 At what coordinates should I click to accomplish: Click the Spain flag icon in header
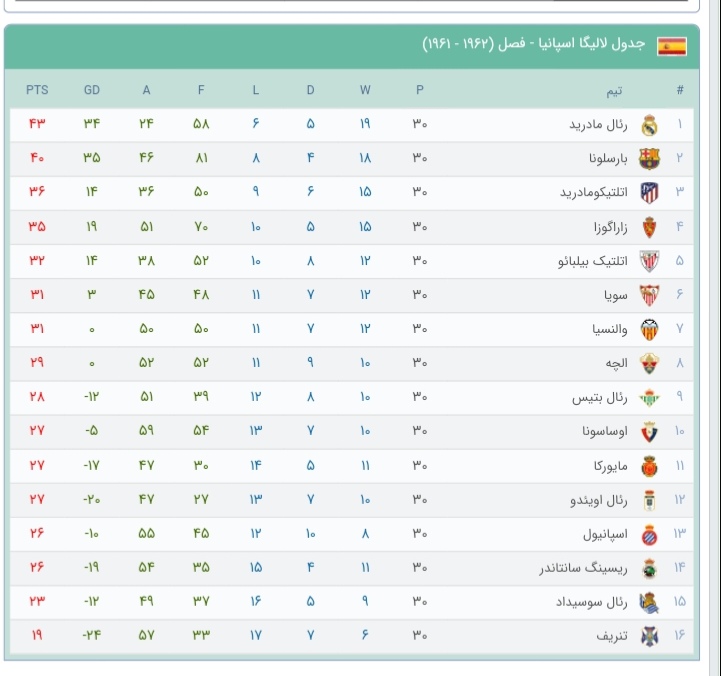point(672,46)
